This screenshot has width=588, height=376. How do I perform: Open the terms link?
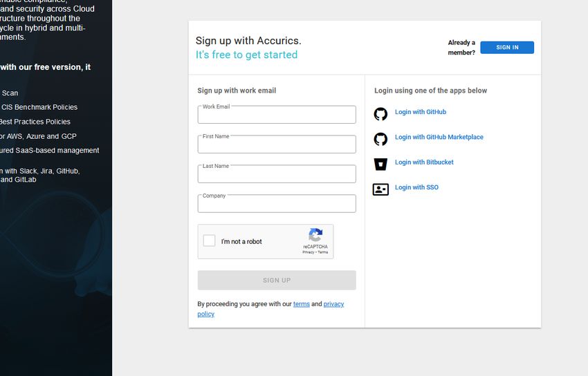[302, 304]
